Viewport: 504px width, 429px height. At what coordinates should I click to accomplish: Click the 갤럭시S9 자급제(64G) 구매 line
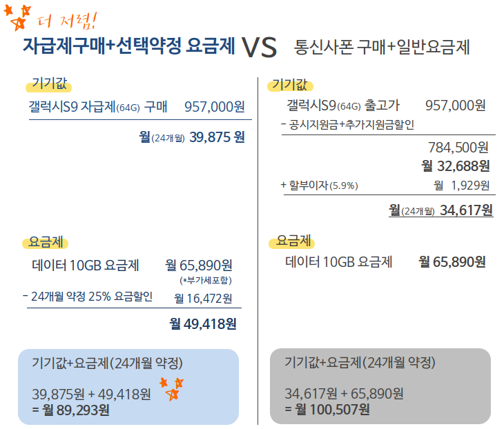point(98,107)
